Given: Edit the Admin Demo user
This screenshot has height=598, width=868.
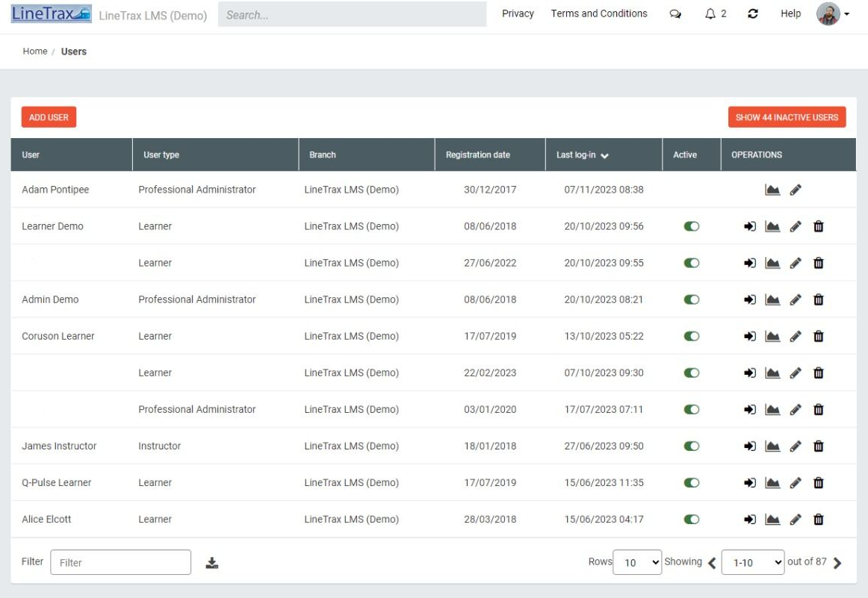Looking at the screenshot, I should point(796,299).
